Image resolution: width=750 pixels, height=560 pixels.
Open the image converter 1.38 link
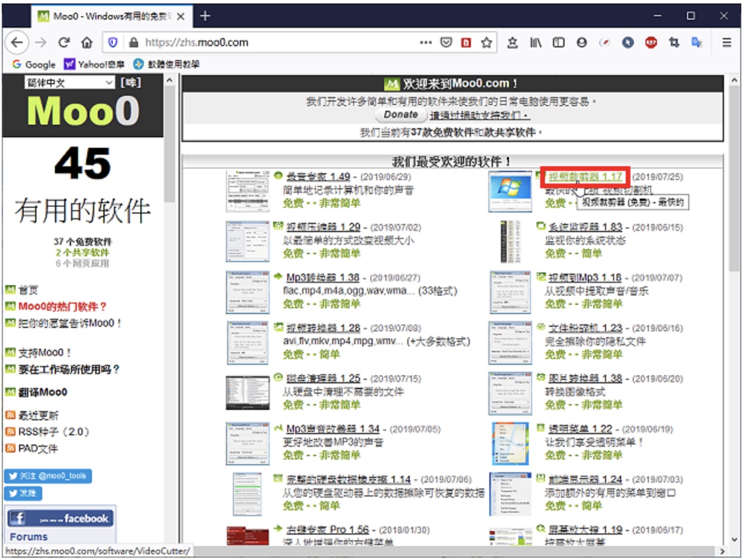(x=585, y=379)
